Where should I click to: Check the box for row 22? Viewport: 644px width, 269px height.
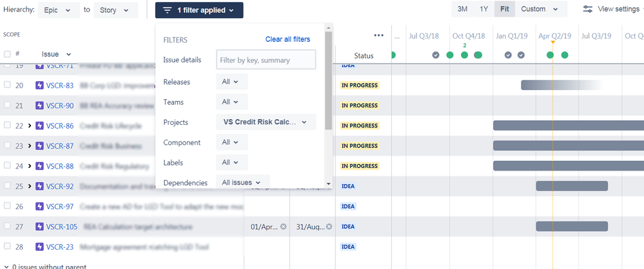tap(7, 125)
